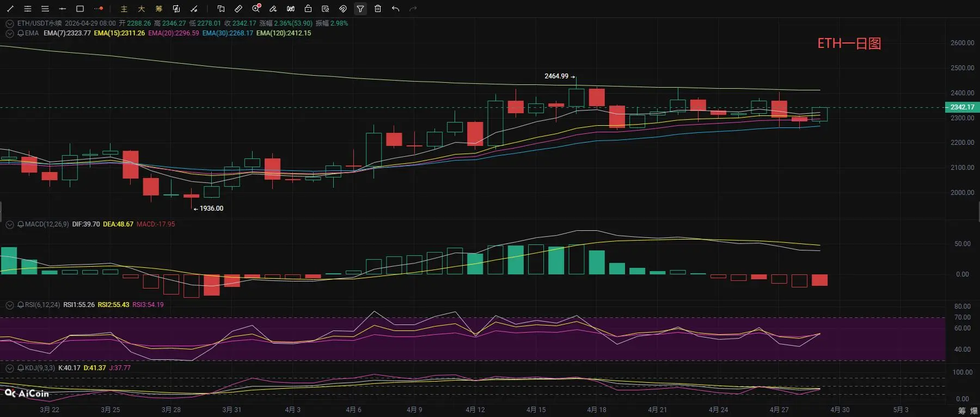
Task: Click the MACD:-17.95 value
Action: point(156,224)
